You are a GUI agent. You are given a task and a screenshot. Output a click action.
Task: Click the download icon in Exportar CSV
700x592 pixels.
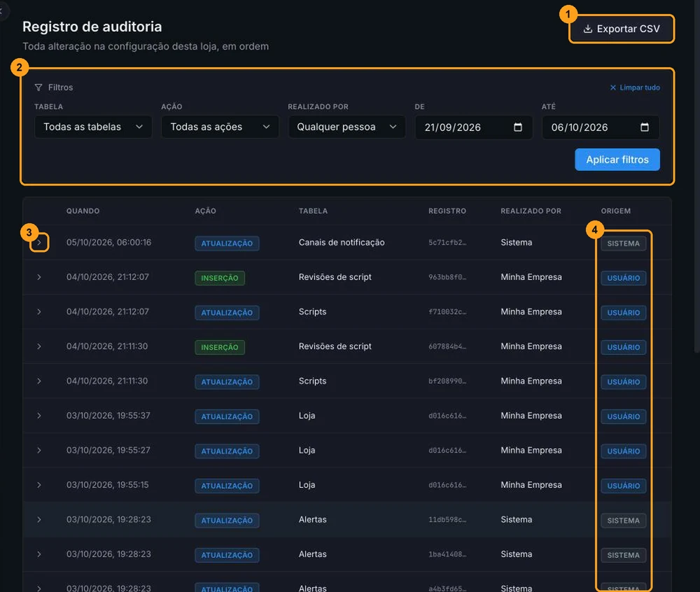click(x=588, y=29)
